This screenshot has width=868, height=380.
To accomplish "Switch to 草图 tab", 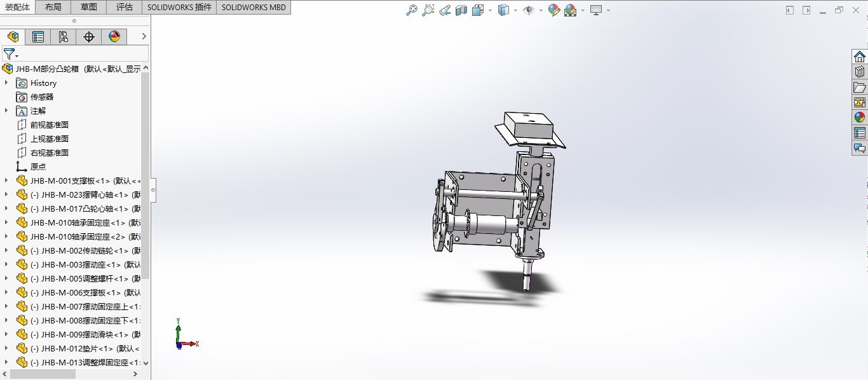I will click(89, 7).
